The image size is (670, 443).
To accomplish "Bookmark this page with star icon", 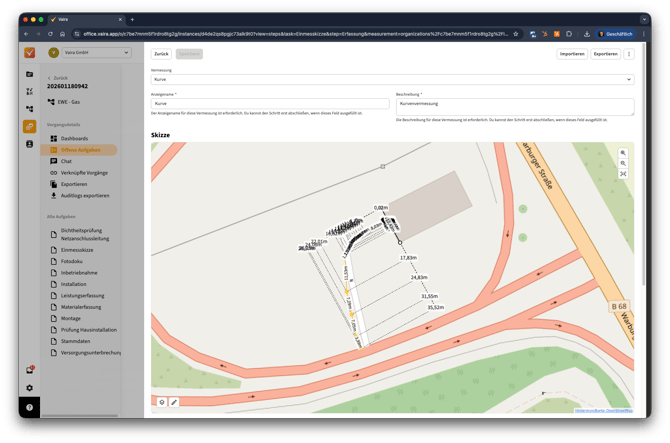I will tap(516, 34).
